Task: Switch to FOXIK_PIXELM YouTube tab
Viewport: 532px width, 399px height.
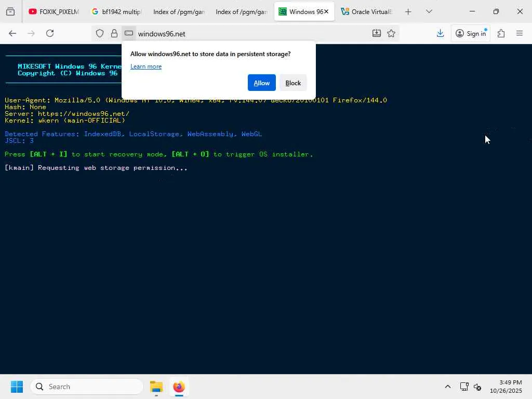Action: 54,11
